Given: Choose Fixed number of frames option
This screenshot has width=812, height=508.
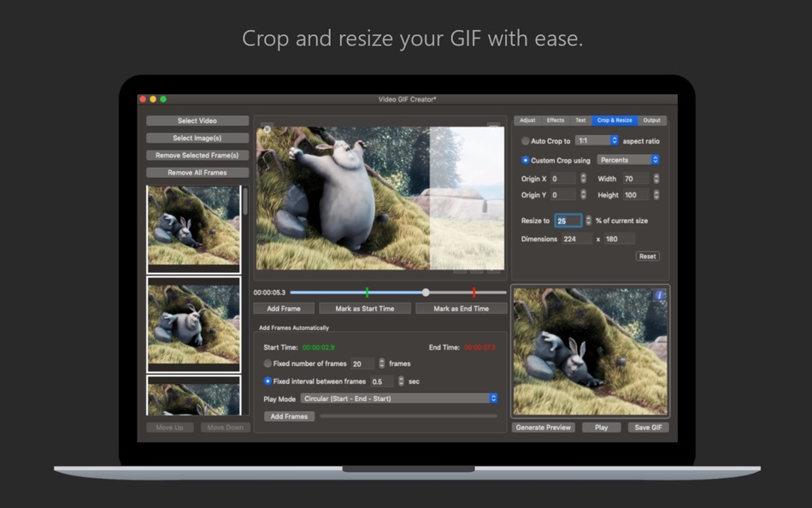Looking at the screenshot, I should point(268,363).
